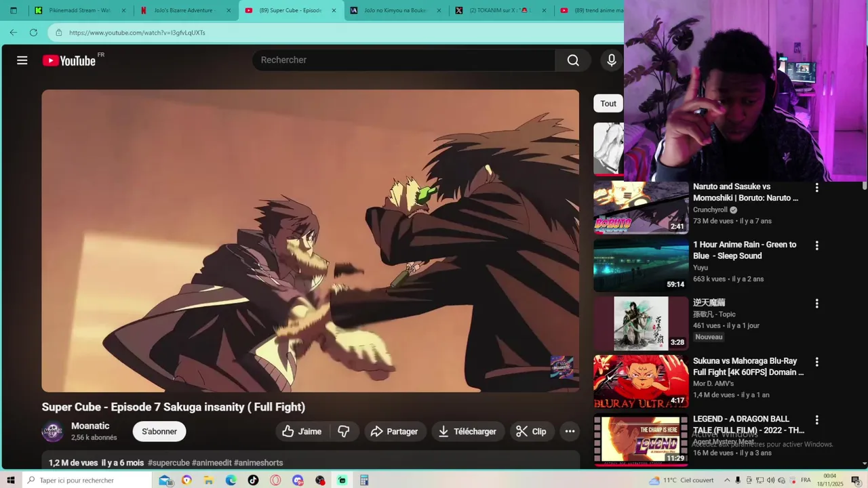Click the search magnifier button
Image resolution: width=868 pixels, height=488 pixels.
(x=573, y=60)
